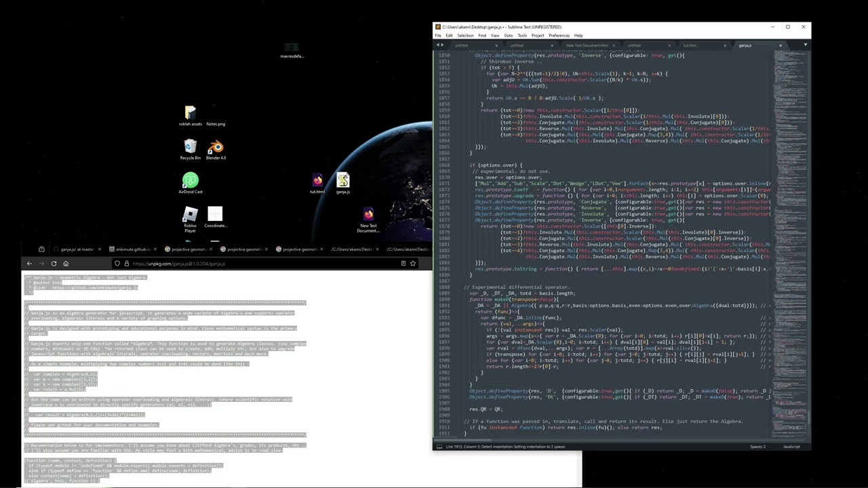This screenshot has width=868, height=488.
Task: Open Help menu in Sublime Text
Action: (578, 35)
